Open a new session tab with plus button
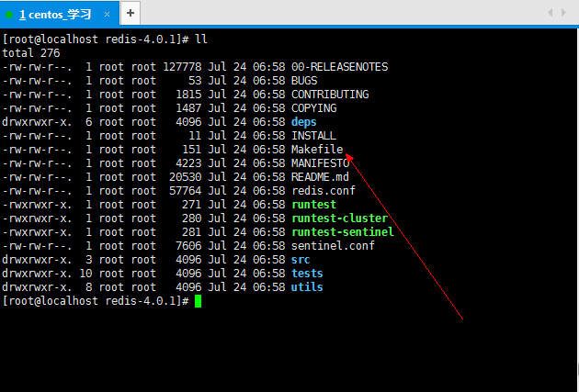 [x=131, y=13]
